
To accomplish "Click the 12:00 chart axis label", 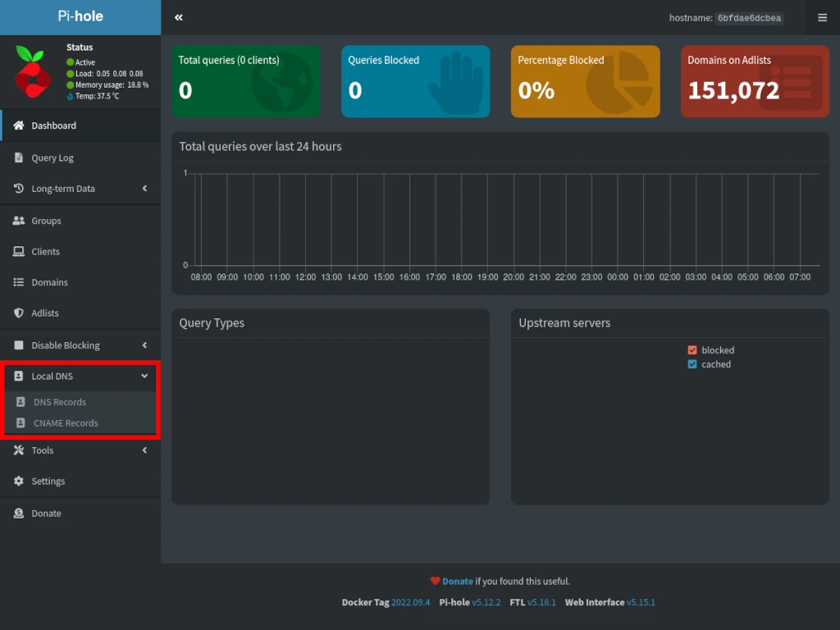I will click(305, 277).
